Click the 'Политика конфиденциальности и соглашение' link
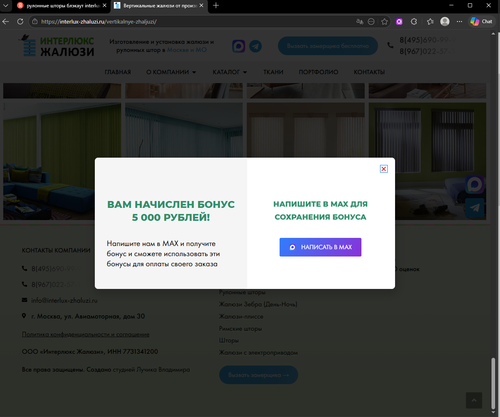Viewport: 500px width, 417px height. (x=86, y=334)
